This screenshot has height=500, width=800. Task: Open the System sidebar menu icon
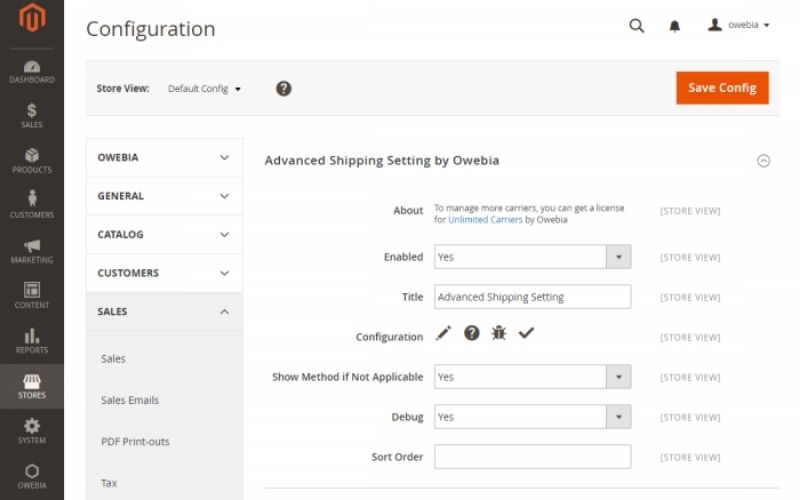(32, 426)
